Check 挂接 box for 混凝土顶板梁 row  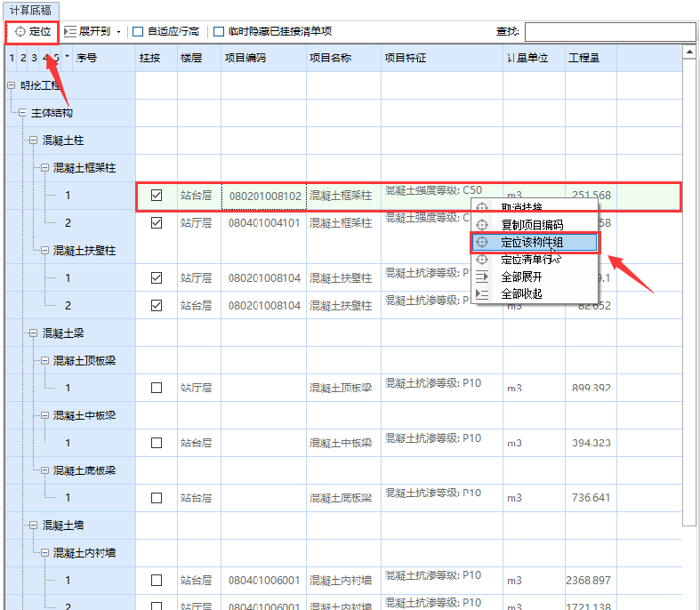pos(157,388)
